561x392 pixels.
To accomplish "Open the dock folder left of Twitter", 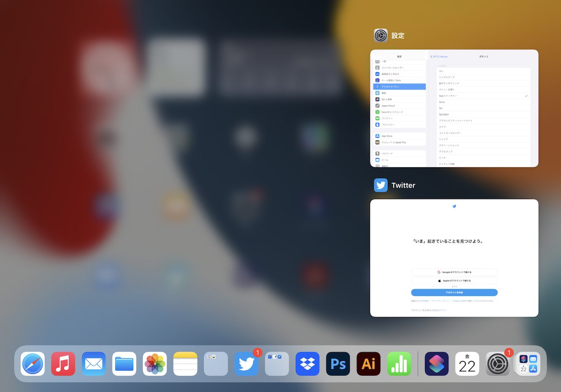I will pyautogui.click(x=216, y=364).
